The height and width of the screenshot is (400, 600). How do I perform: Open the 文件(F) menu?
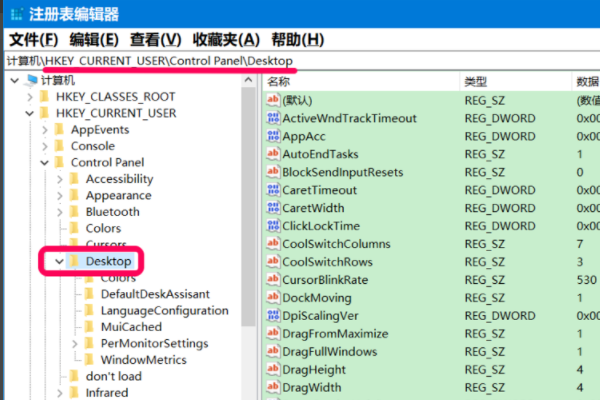coord(33,40)
